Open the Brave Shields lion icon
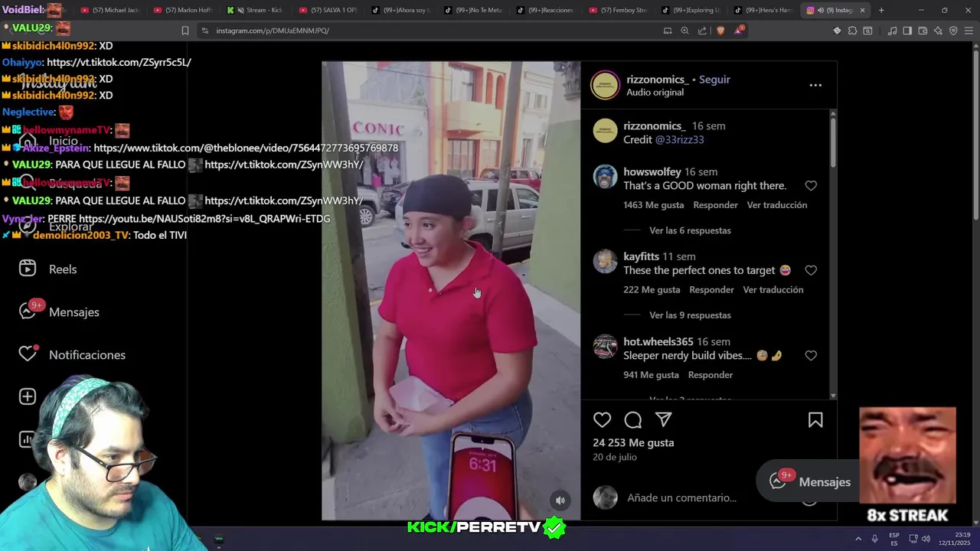This screenshot has height=551, width=980. coord(720,31)
